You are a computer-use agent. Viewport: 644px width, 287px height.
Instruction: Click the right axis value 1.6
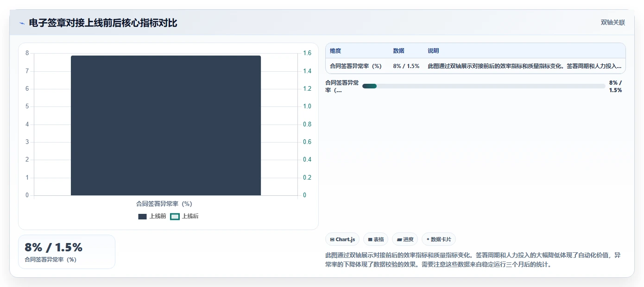click(x=307, y=53)
